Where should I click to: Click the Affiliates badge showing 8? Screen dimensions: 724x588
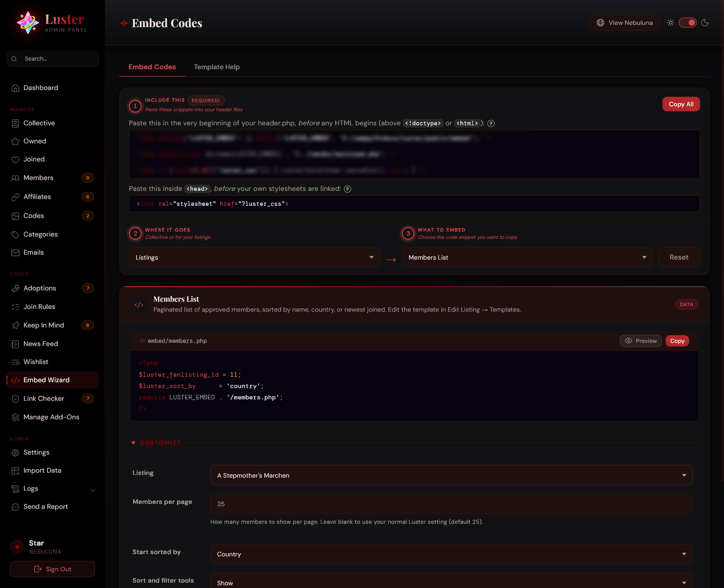pyautogui.click(x=88, y=197)
